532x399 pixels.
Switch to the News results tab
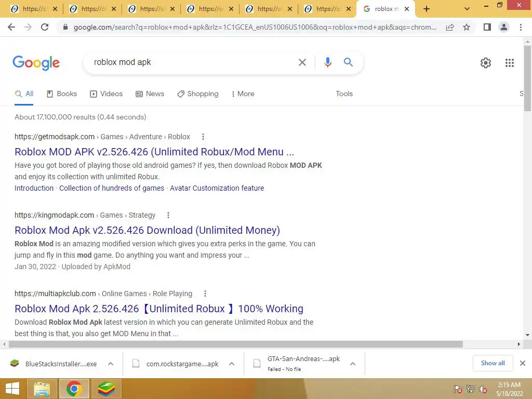point(150,94)
